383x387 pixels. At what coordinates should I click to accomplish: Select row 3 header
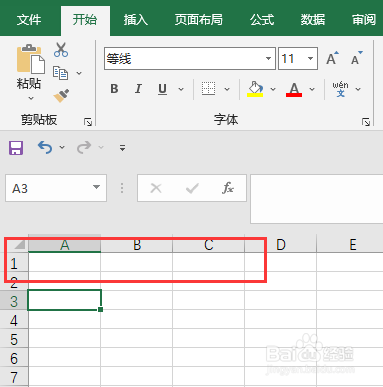pos(14,301)
